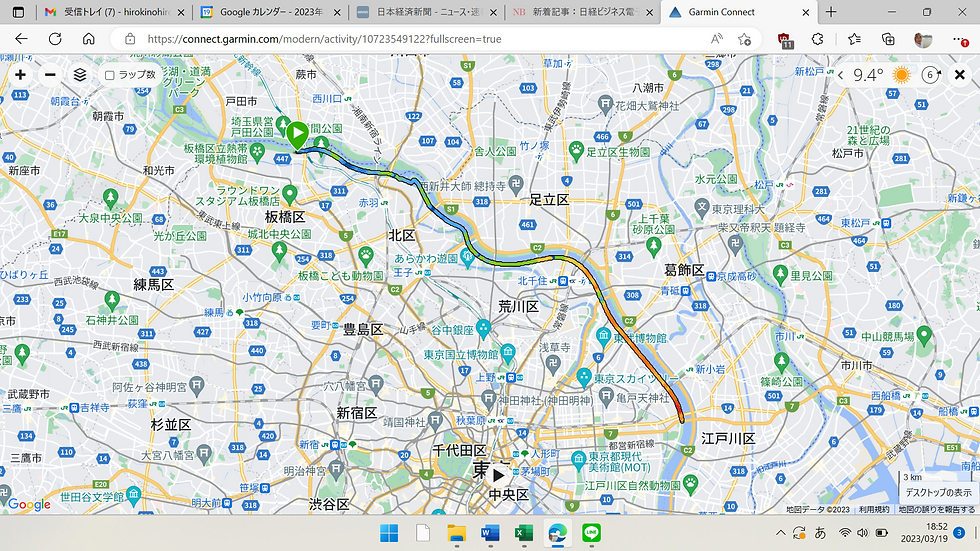Open a new browser tab
Image resolution: width=980 pixels, height=551 pixels.
click(x=831, y=12)
